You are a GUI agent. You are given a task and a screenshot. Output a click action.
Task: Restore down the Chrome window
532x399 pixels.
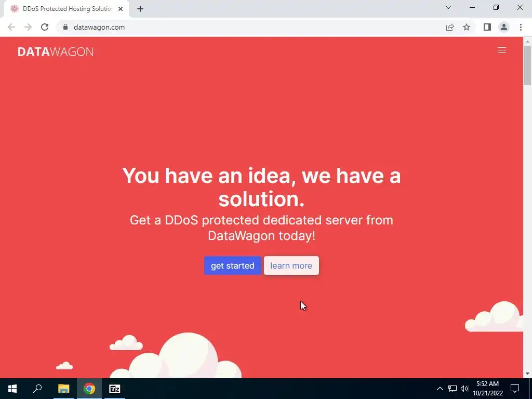(496, 7)
